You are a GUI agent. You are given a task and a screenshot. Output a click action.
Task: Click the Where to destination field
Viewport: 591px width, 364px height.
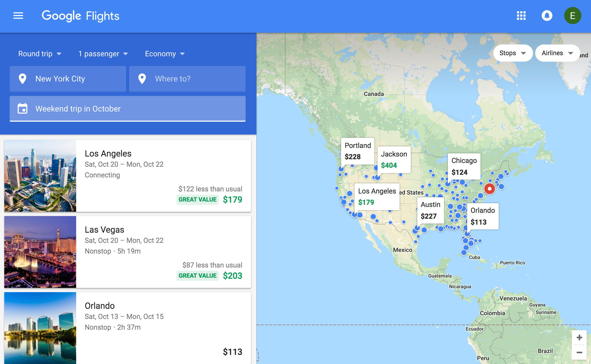(187, 79)
